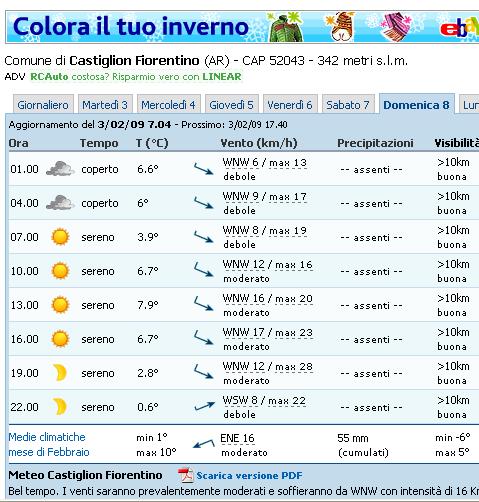Image resolution: width=479 pixels, height=502 pixels.
Task: Select the Mercoledì 4 tab
Action: 168,105
